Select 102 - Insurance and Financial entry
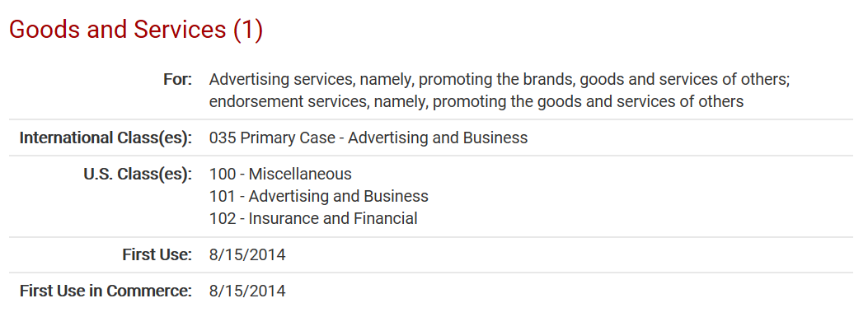 (313, 218)
